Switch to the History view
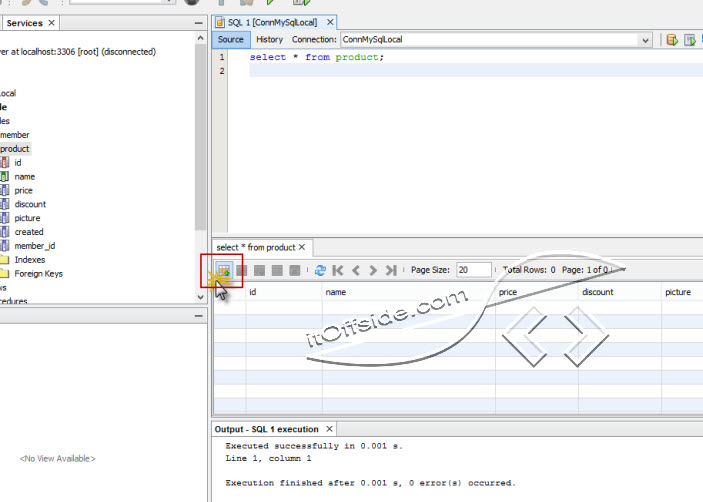The width and height of the screenshot is (703, 502). click(x=269, y=40)
